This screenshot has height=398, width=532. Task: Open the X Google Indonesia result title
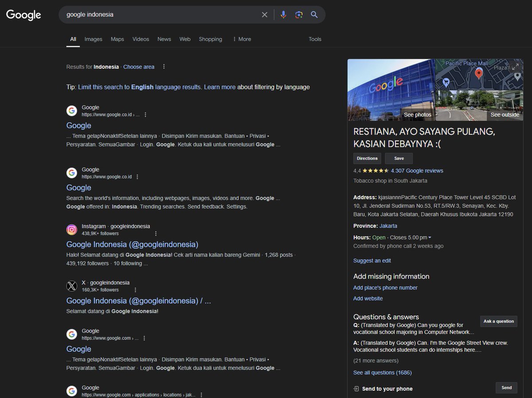[x=139, y=301]
